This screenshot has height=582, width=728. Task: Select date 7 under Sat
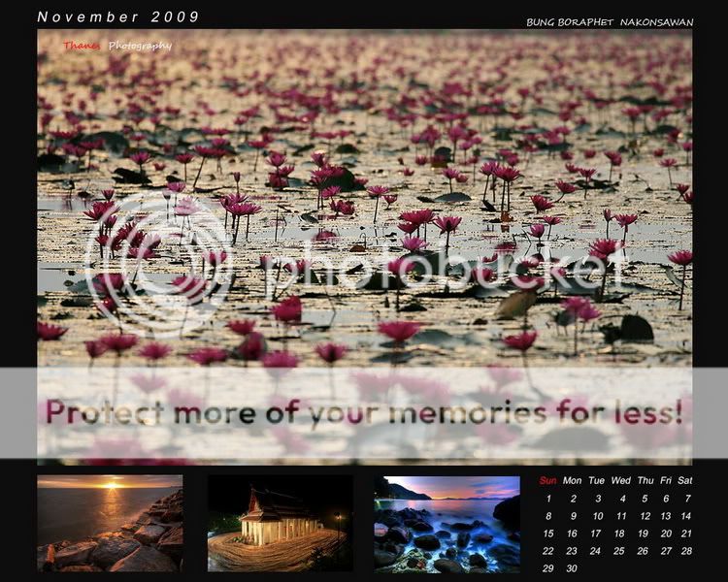pos(687,499)
